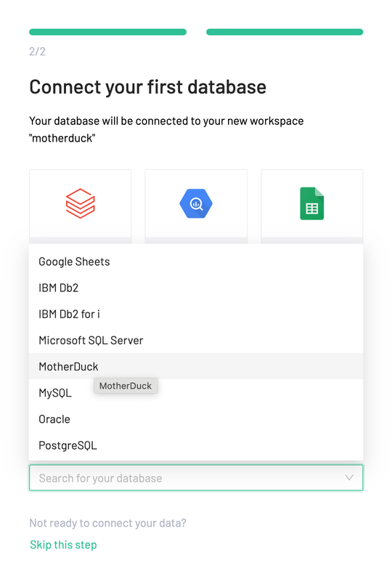Screen dimensions: 392x563
Task: Pick Oracle from the database list
Action: (x=196, y=419)
